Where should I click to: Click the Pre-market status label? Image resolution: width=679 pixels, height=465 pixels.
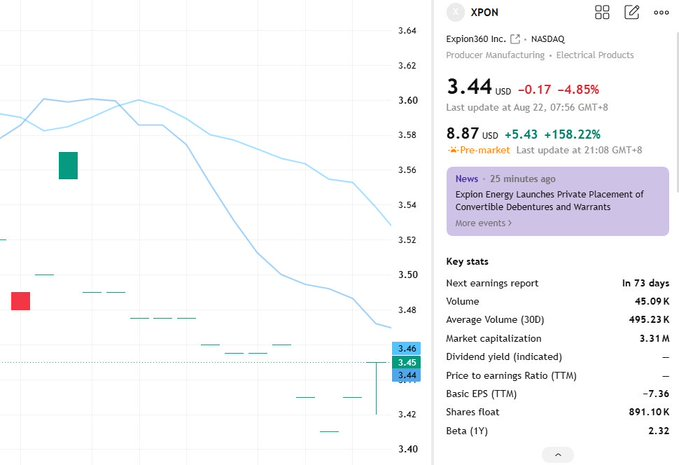pyautogui.click(x=485, y=150)
